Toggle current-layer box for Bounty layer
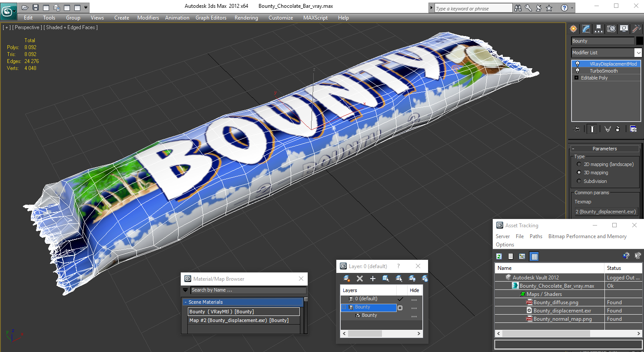 [x=400, y=308]
